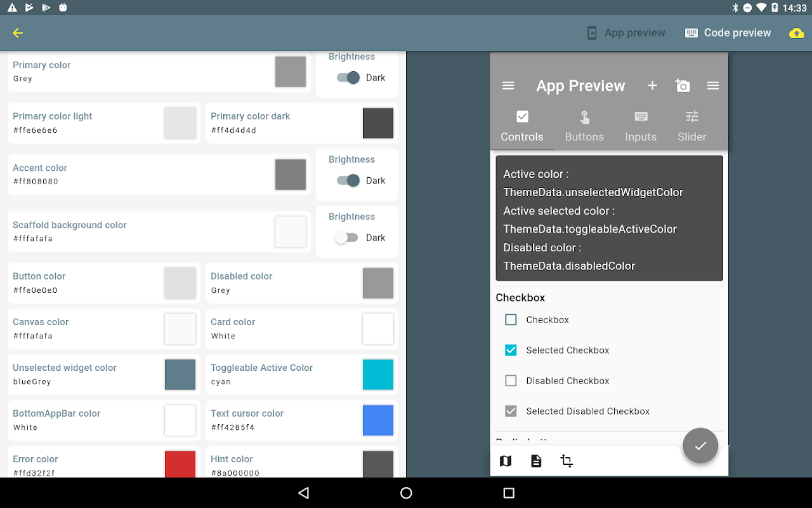Click the cyan Toggleable Active Color swatch
Viewport: 812px width, 508px height.
pyautogui.click(x=378, y=375)
